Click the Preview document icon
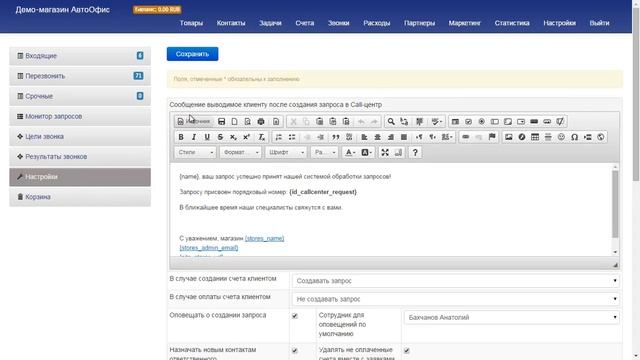 click(247, 122)
